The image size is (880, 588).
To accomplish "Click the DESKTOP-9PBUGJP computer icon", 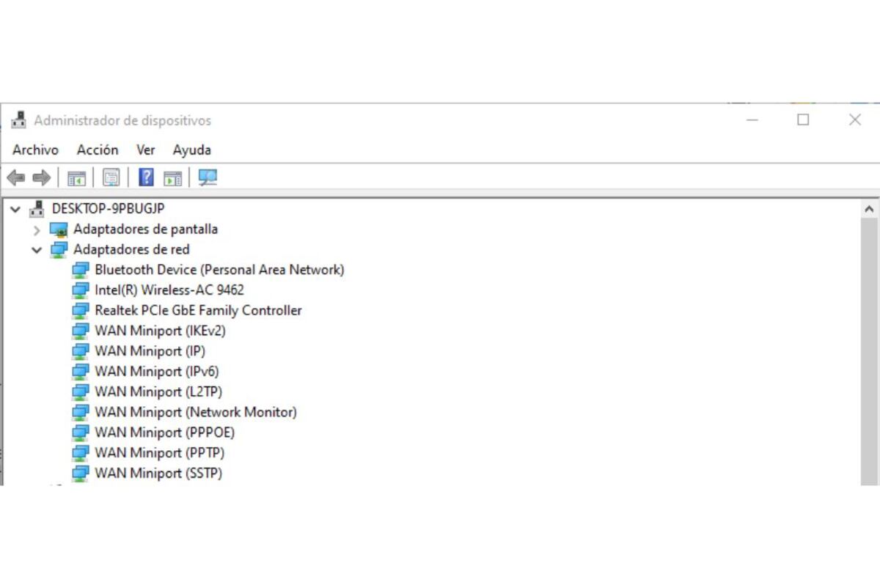I will [37, 209].
